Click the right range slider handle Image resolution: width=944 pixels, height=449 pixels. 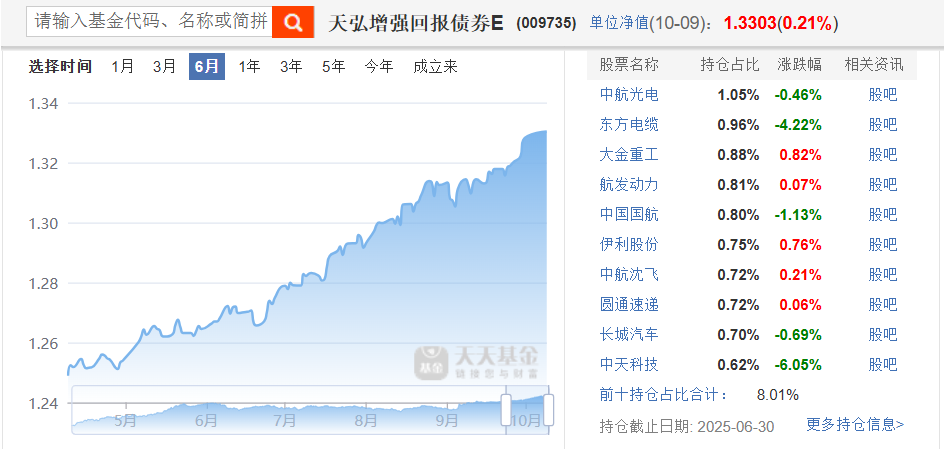[x=548, y=410]
